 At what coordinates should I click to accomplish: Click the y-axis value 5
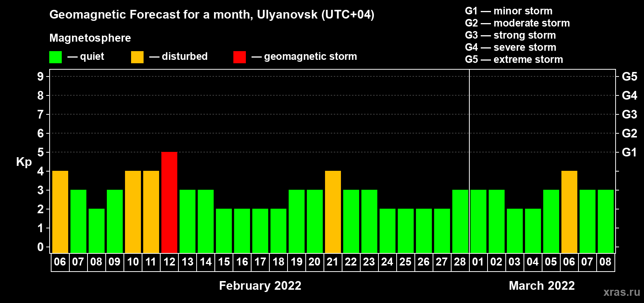pyautogui.click(x=41, y=152)
